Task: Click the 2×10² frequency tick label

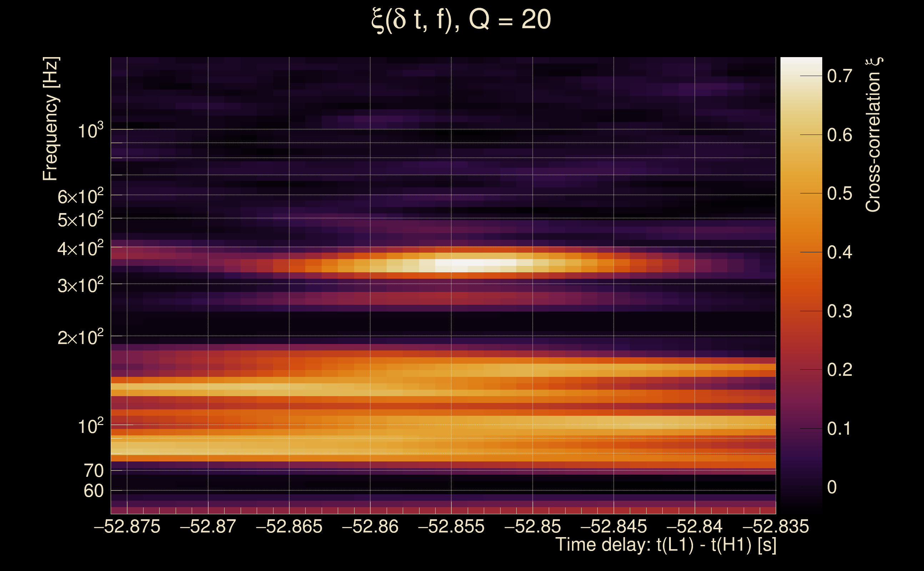Action: pos(80,337)
